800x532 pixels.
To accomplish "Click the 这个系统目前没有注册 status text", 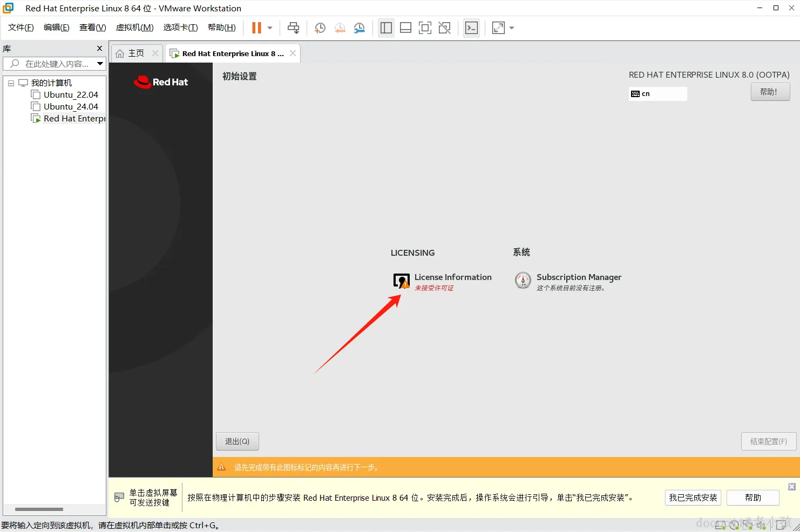I will [571, 288].
